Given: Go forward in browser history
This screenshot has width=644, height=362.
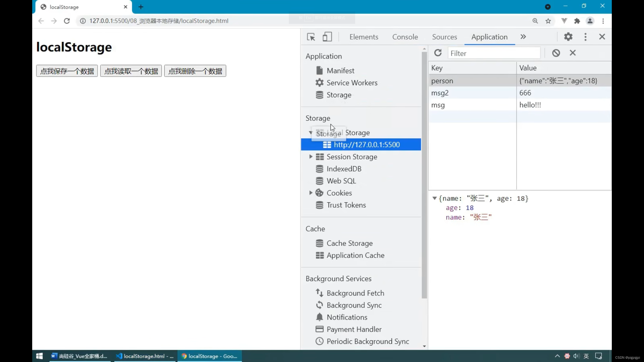Looking at the screenshot, I should point(54,21).
